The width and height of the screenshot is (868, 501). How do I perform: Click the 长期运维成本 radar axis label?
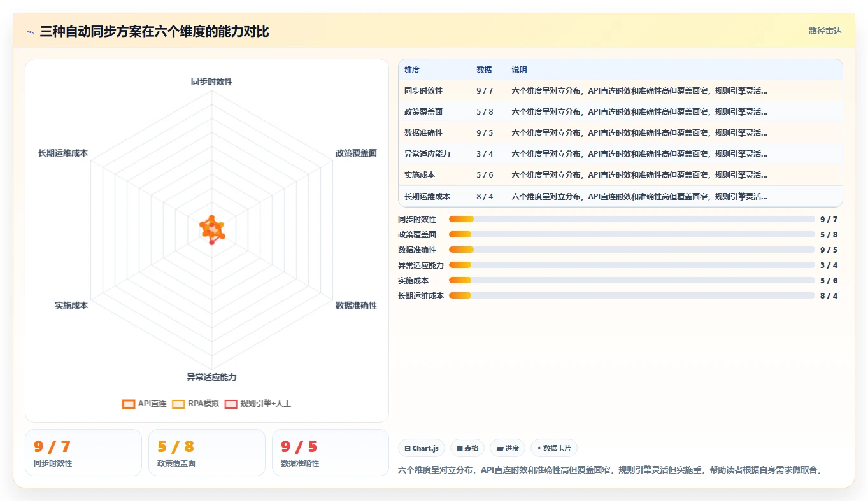pyautogui.click(x=63, y=153)
